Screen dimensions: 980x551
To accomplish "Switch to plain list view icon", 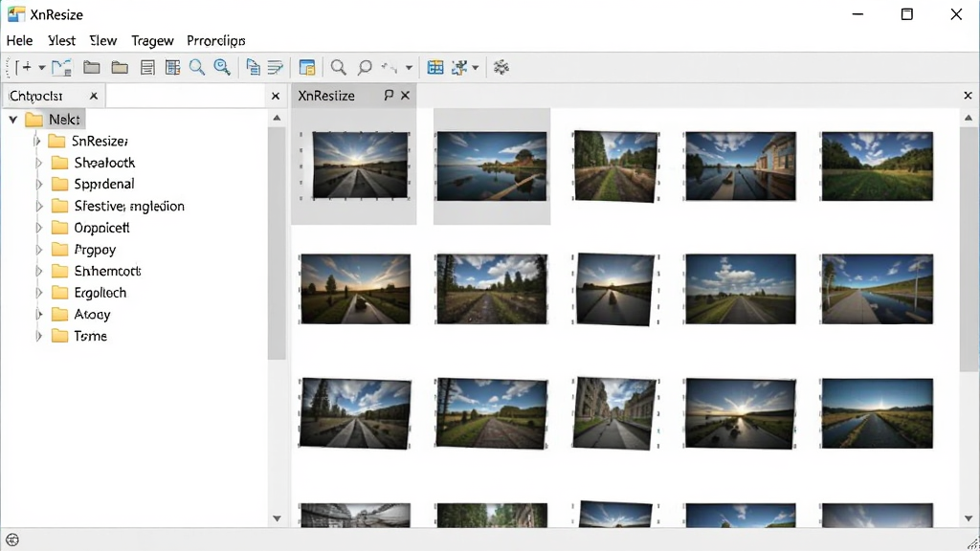I will (x=147, y=68).
